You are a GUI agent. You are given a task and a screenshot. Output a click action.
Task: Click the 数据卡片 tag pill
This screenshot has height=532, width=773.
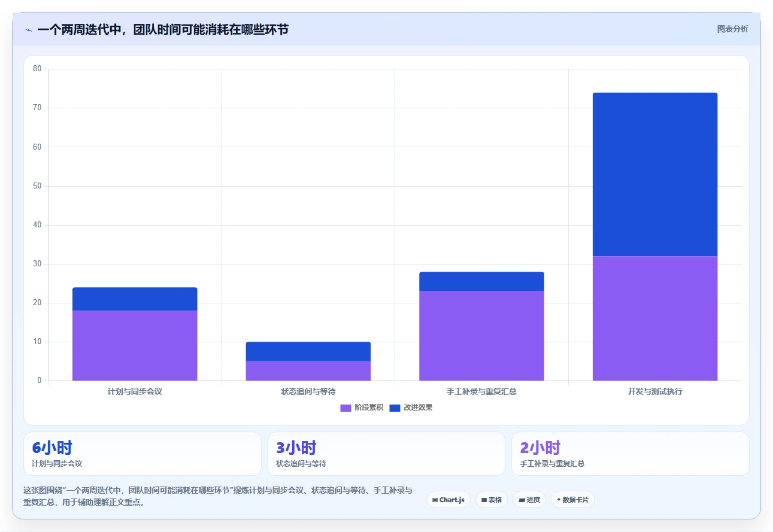tap(573, 500)
